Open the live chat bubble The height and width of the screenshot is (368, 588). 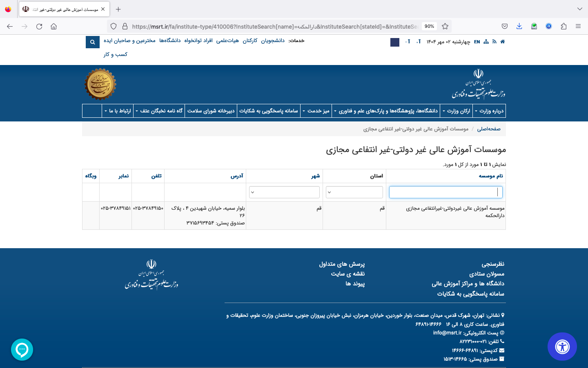22,350
